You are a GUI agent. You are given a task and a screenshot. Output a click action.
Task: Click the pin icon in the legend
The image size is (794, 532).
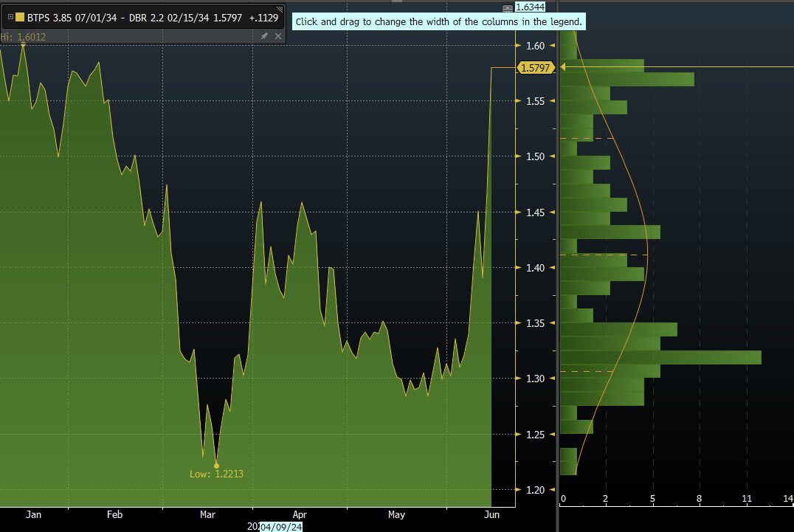click(x=265, y=36)
